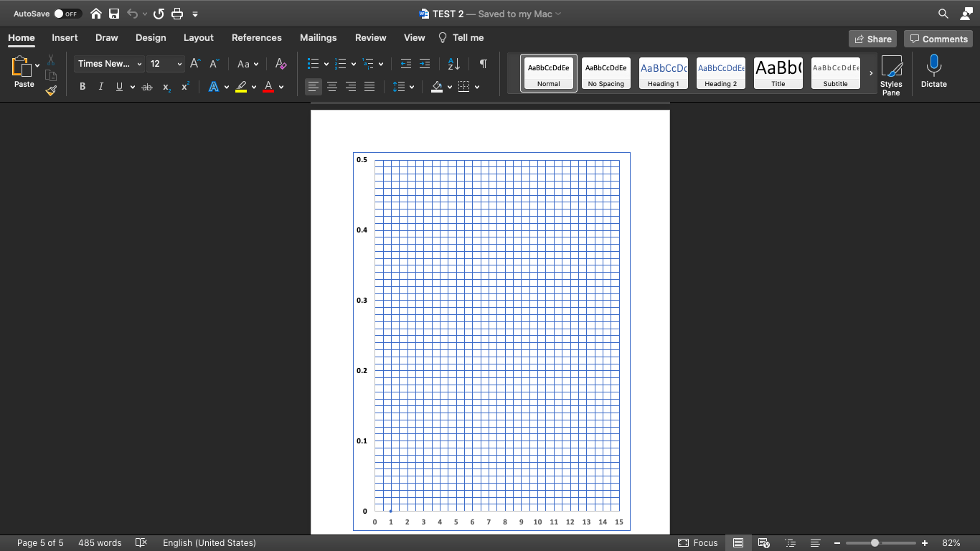This screenshot has width=980, height=551.
Task: Click the Sort icon
Action: (453, 64)
